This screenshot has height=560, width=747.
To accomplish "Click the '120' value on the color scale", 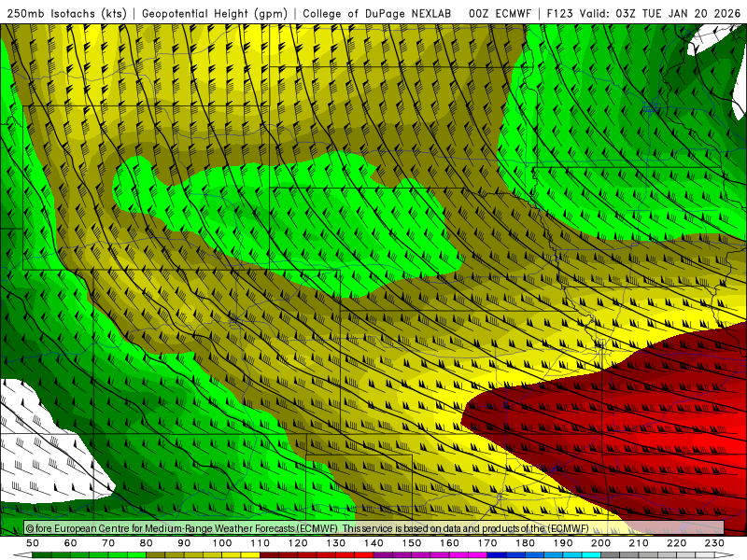I will tap(298, 543).
